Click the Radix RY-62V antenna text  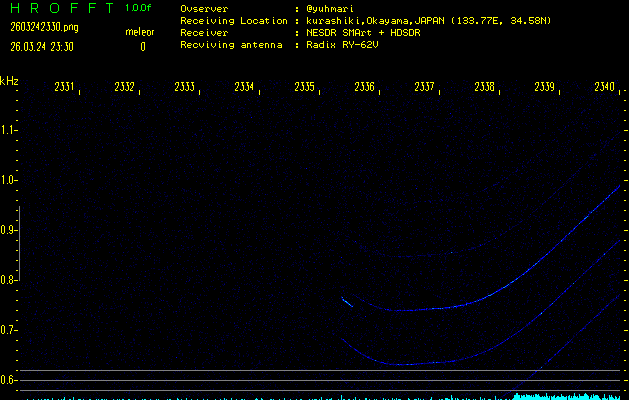(347, 46)
